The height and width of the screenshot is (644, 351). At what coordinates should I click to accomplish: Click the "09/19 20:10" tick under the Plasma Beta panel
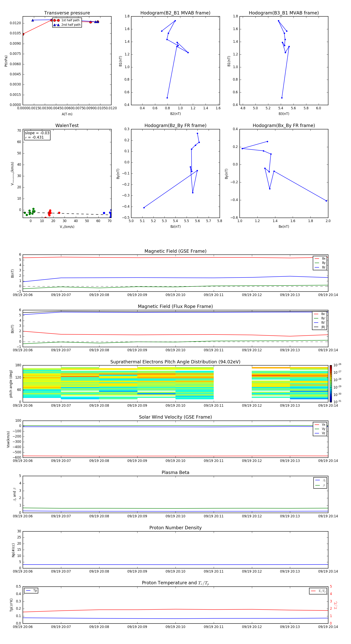[175, 516]
